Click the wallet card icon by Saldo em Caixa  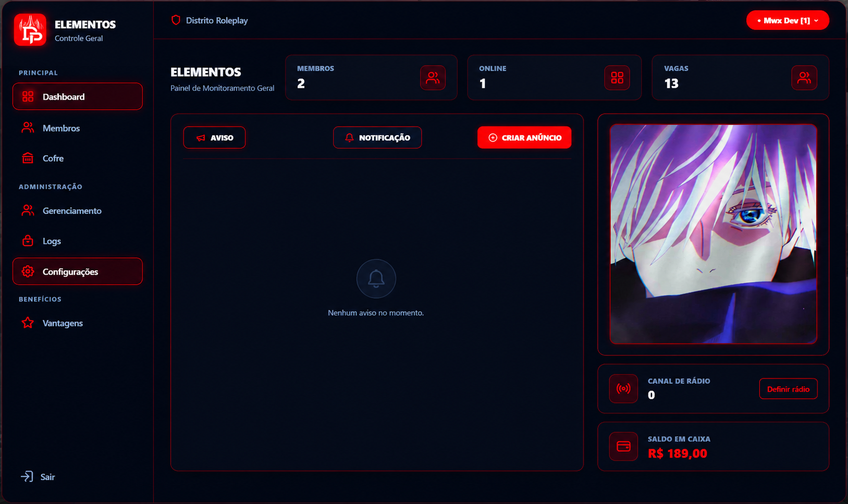point(623,447)
